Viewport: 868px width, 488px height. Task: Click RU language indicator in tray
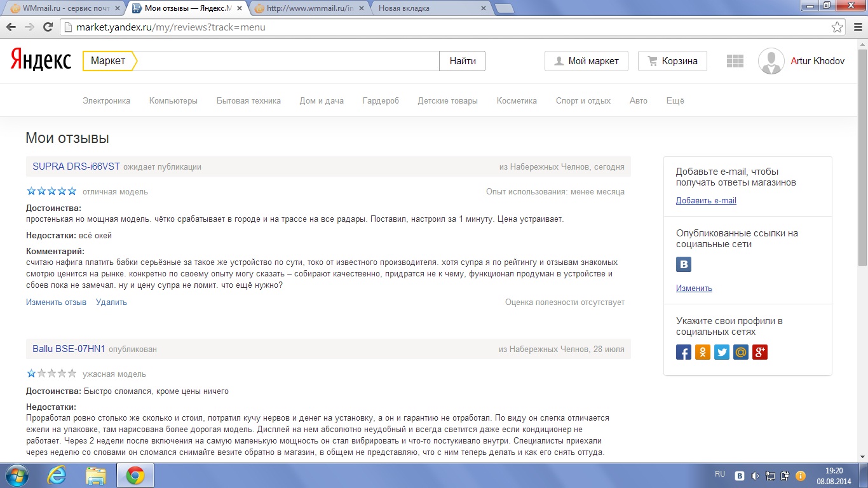point(720,474)
